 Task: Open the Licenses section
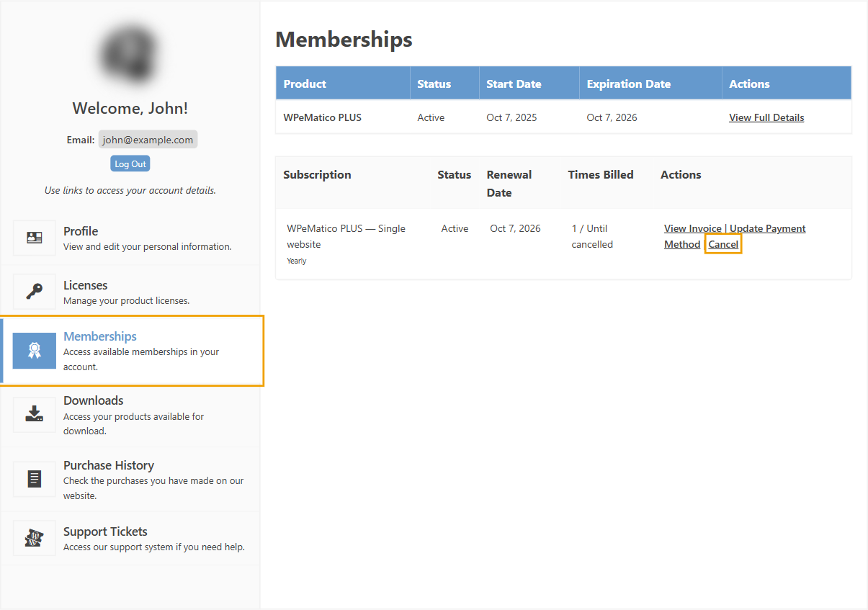tap(130, 292)
